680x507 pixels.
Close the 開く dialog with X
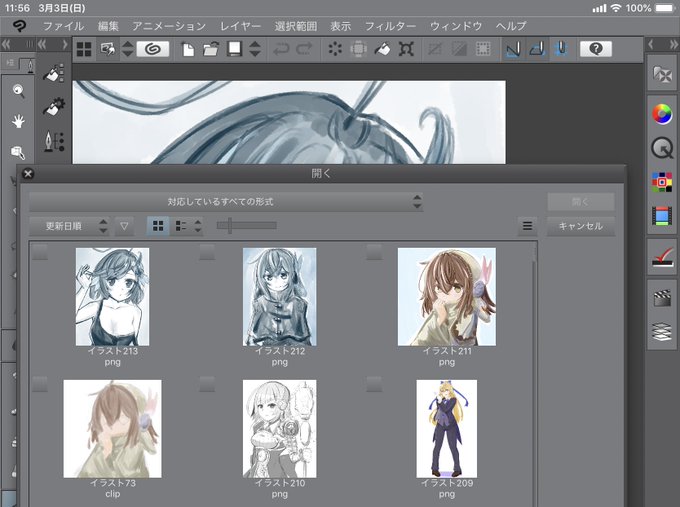coord(28,174)
